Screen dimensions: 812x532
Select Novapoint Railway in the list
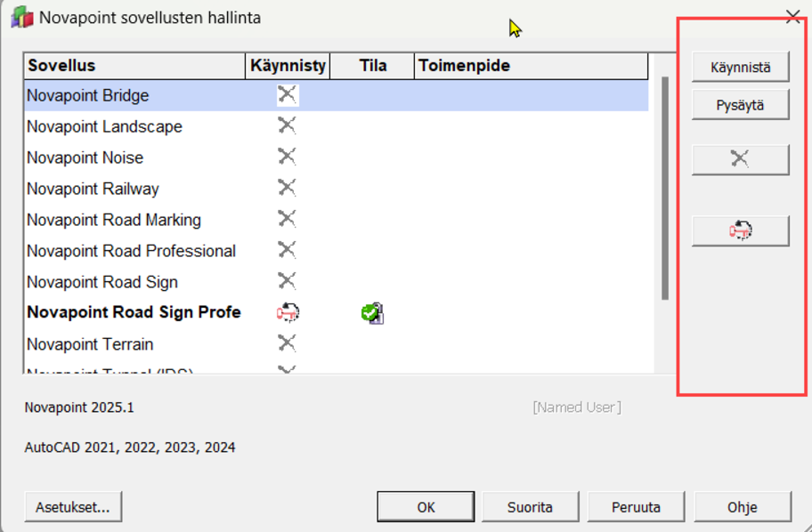point(336,189)
